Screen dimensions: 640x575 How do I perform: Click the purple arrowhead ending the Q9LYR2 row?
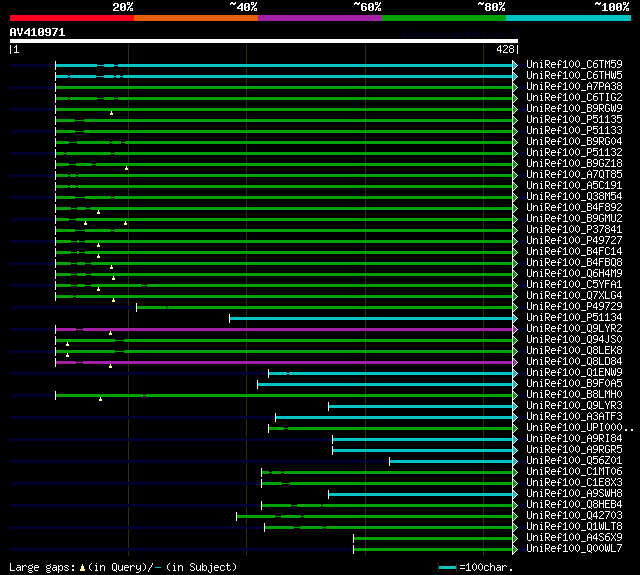515,329
